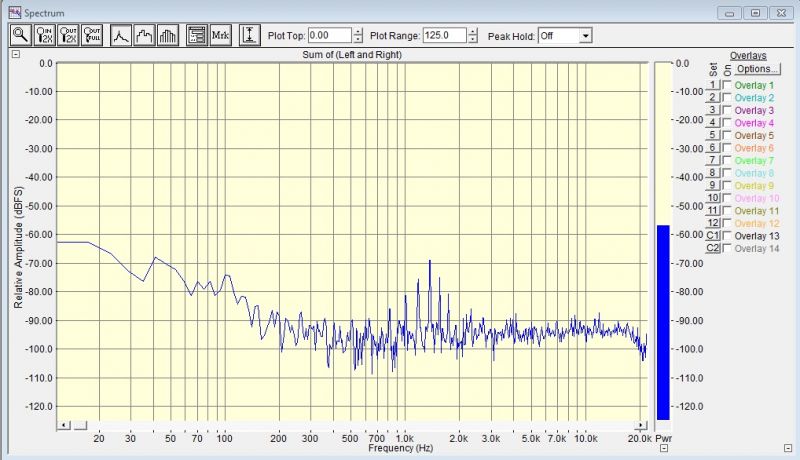Enable the Overlay 3 checkbox
Viewport: 800px width, 460px height.
tap(727, 110)
